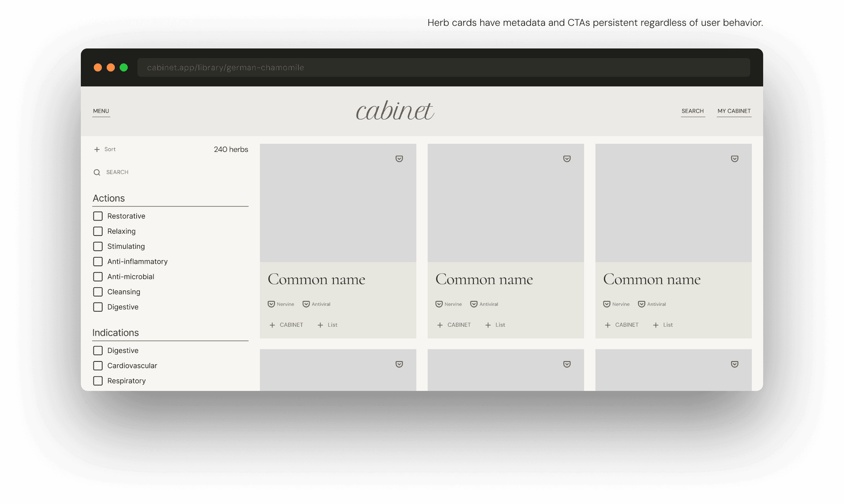Screen dimensions: 844x504
Task: Add second herb to CABINET
Action: [x=454, y=325]
